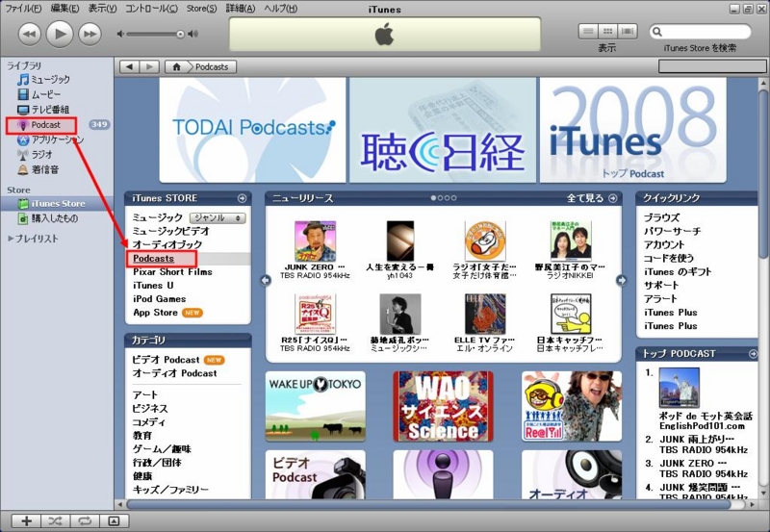Viewport: 770px width, 532px height.
Task: Toggle repeat button
Action: [x=85, y=521]
